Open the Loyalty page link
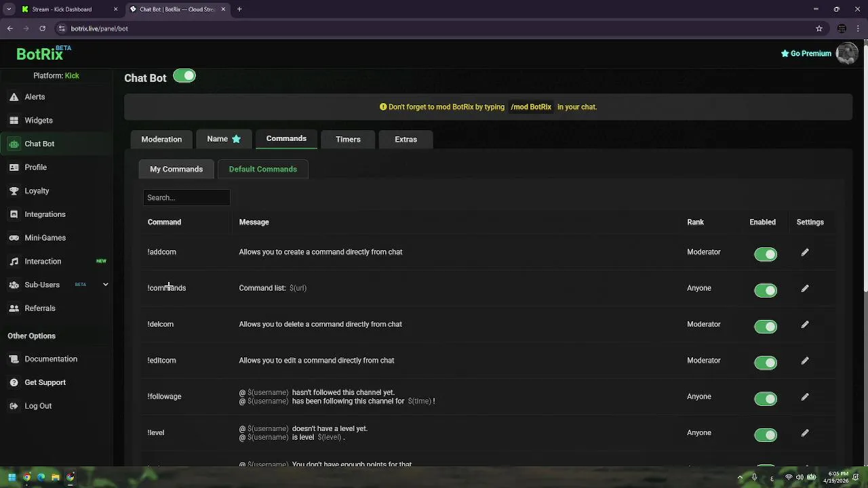Image resolution: width=868 pixels, height=488 pixels. (37, 191)
